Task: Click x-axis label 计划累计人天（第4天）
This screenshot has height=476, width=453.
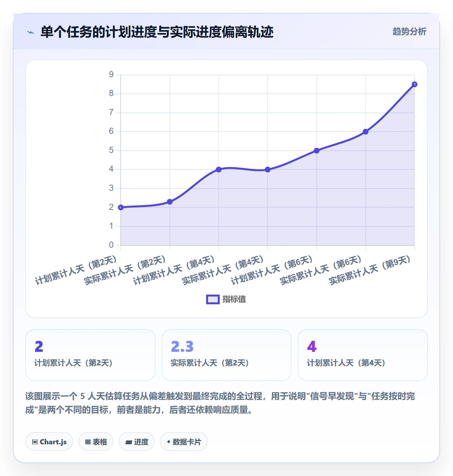Action: coord(174,270)
